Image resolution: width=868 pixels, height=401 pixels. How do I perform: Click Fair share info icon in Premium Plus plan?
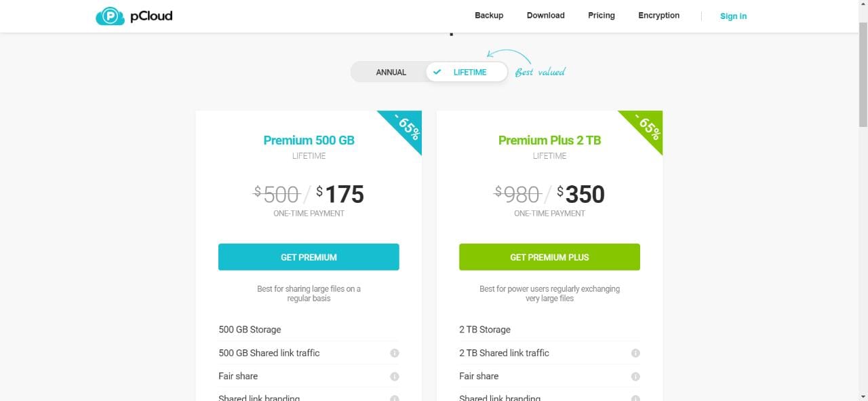click(x=635, y=376)
